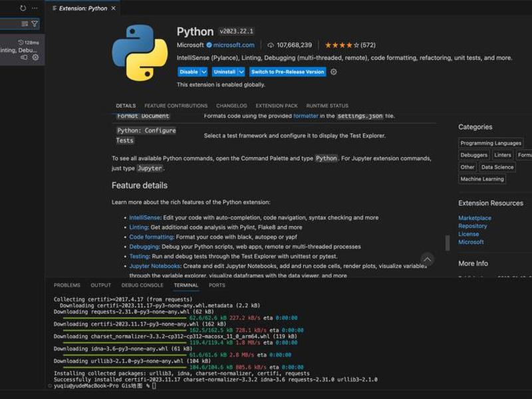Click the Python: Configure Tests command text
The image size is (532, 399).
[146, 136]
